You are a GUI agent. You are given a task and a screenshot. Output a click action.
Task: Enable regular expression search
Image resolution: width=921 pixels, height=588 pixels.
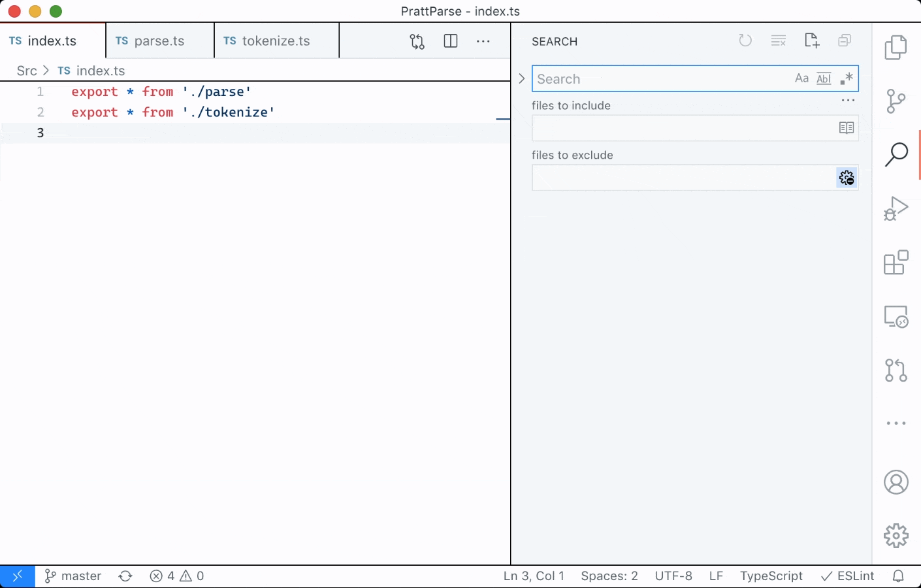847,78
